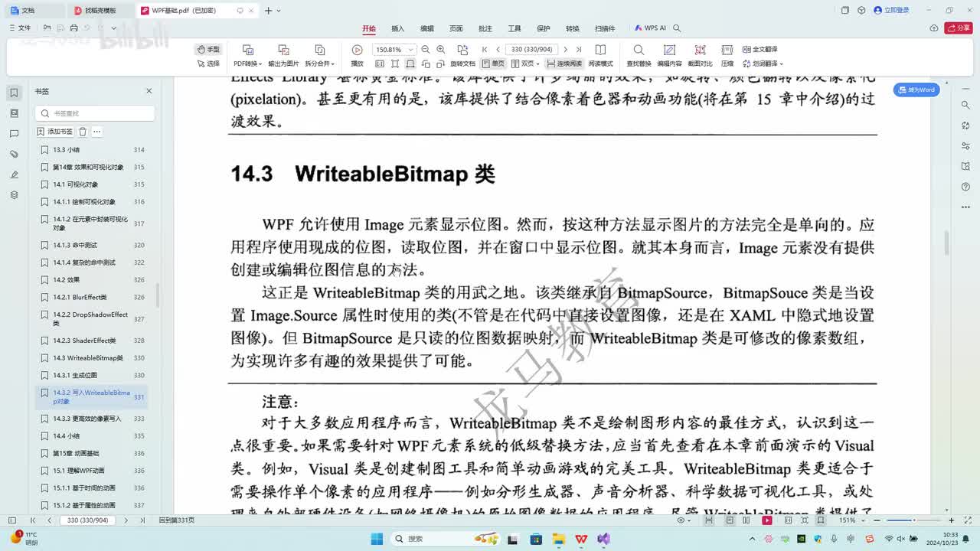Open the WPS AI button
The image size is (980, 551).
pos(650,28)
